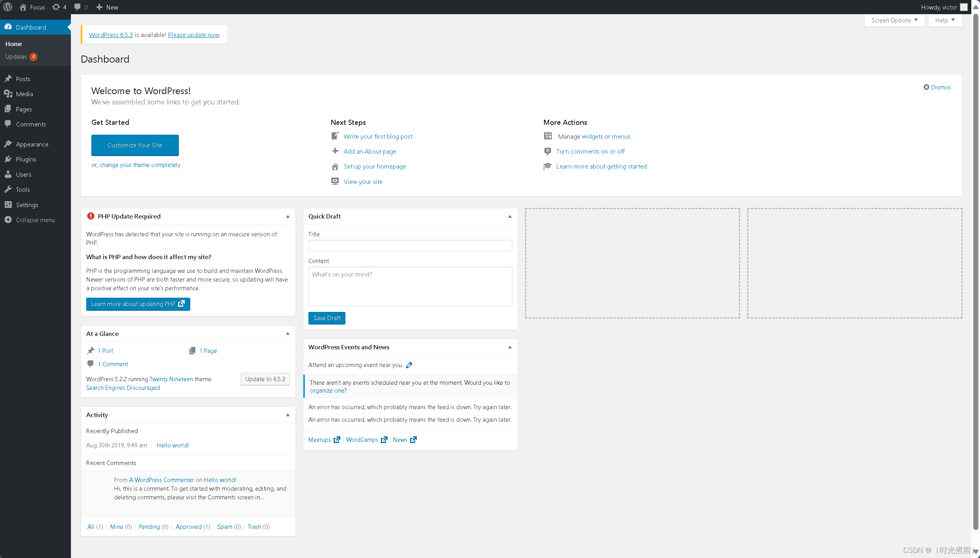Click the user avatar next to Howdy, victor
The width and height of the screenshot is (980, 558).
[x=964, y=7]
